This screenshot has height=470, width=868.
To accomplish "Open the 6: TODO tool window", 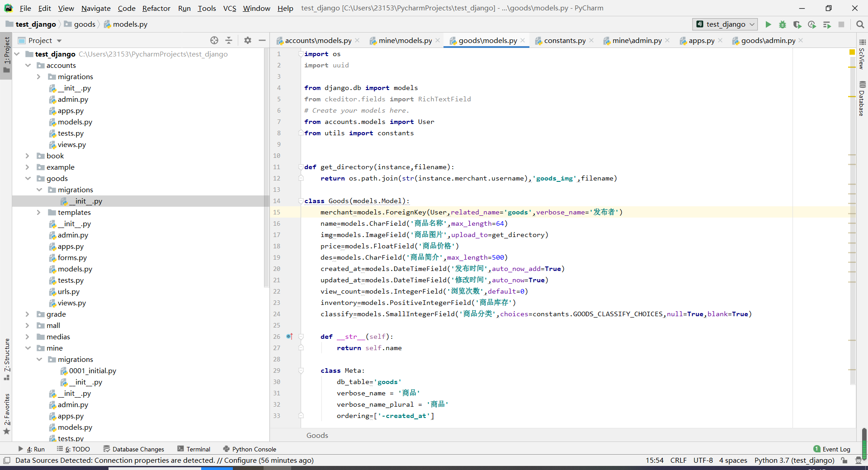I will (73, 449).
